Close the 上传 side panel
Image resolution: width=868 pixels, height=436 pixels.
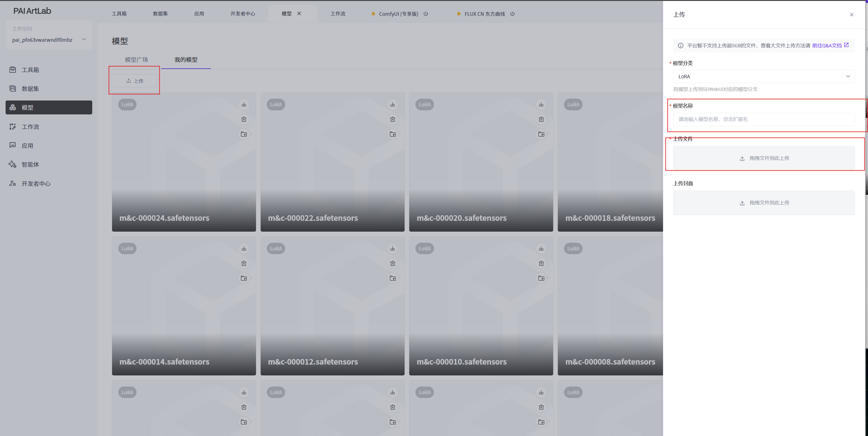pyautogui.click(x=852, y=15)
